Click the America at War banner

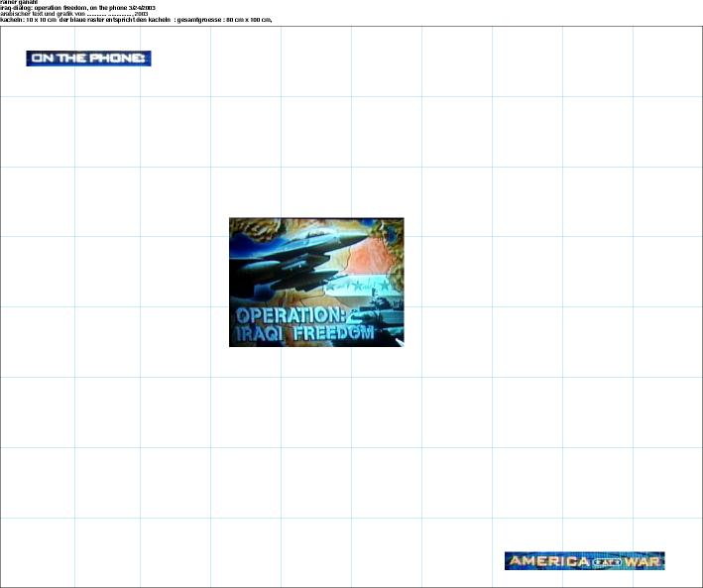coord(584,561)
